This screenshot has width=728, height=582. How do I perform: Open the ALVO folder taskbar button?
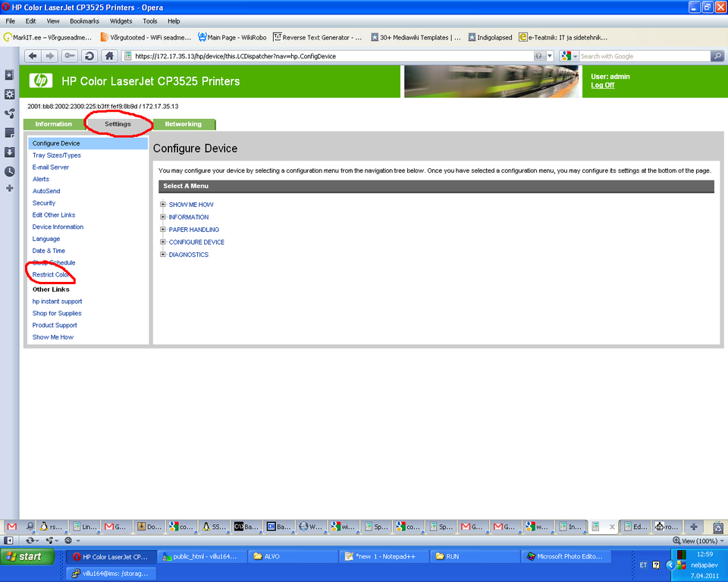293,556
